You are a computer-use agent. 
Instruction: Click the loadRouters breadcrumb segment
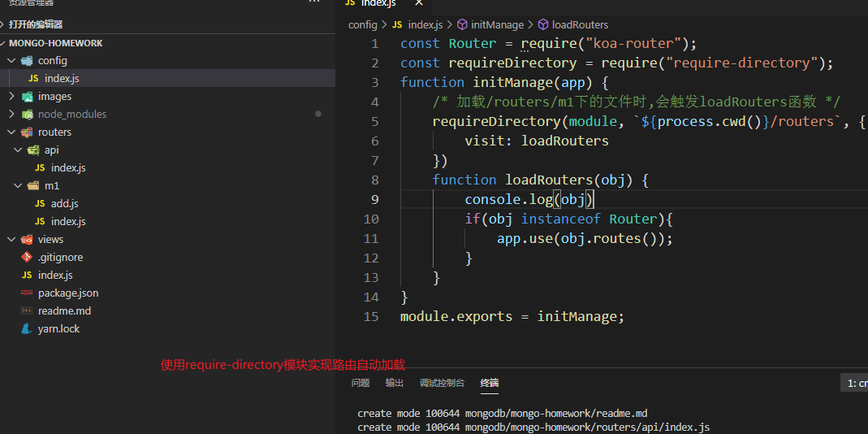pyautogui.click(x=580, y=25)
